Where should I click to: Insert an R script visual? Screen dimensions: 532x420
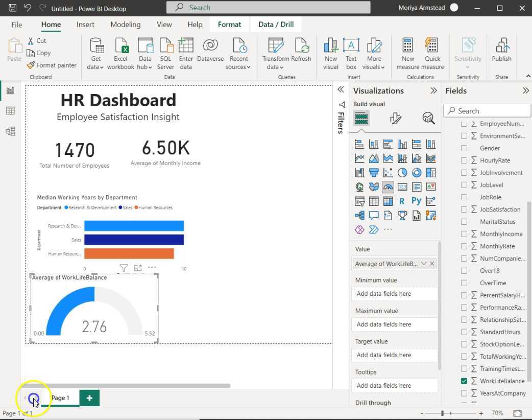click(x=402, y=201)
